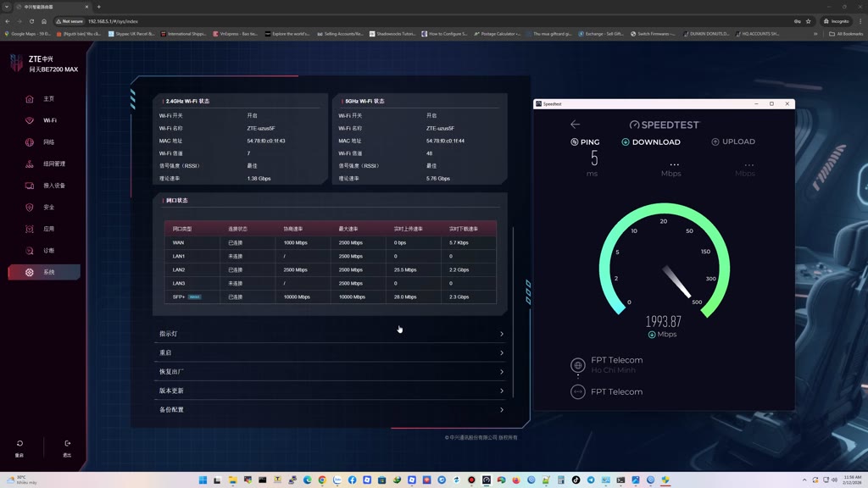The width and height of the screenshot is (868, 488).
Task: Open the 应用 apps icon in sidebar
Action: pyautogui.click(x=30, y=229)
